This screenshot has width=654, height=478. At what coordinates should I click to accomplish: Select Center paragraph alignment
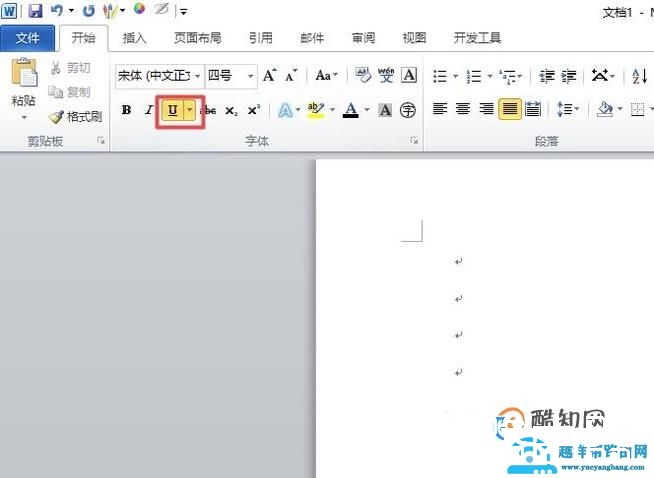click(x=463, y=110)
